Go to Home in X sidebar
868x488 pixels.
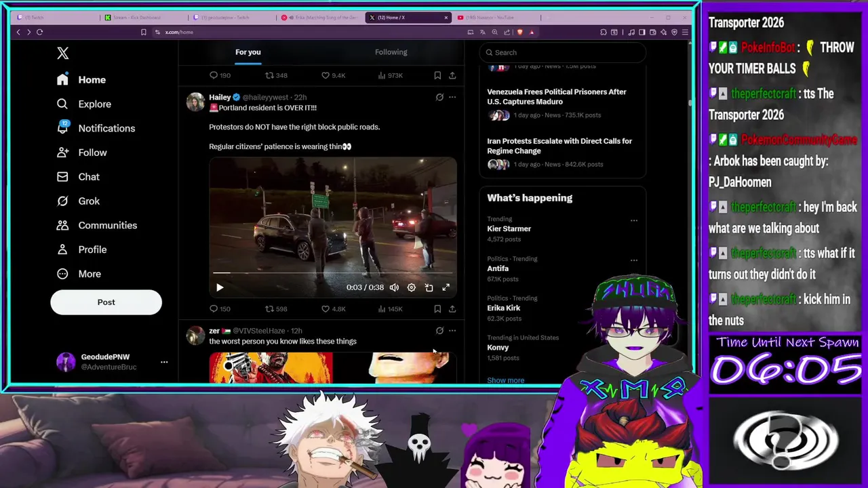tap(81, 80)
